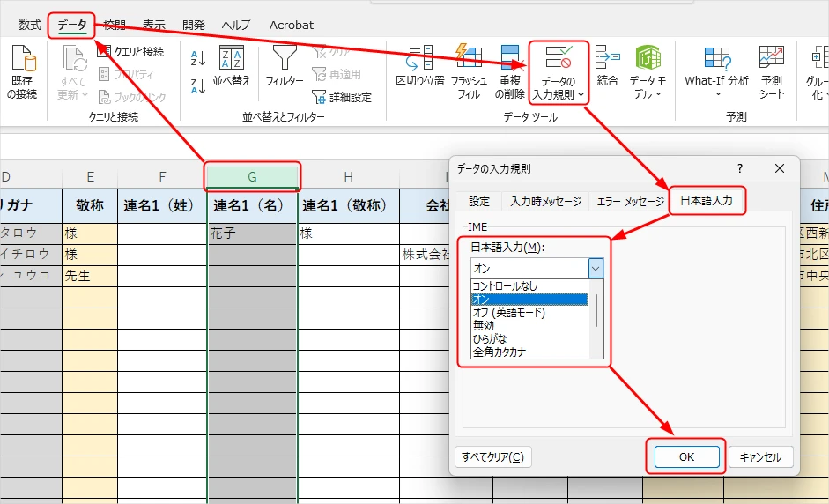Click the dialog help question mark
The height and width of the screenshot is (504, 829).
tap(740, 168)
